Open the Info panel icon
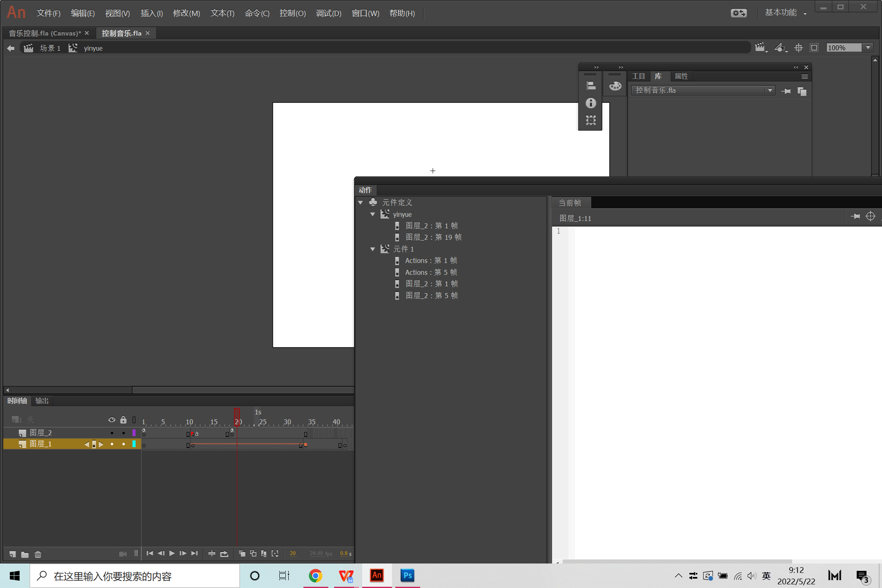 click(590, 103)
